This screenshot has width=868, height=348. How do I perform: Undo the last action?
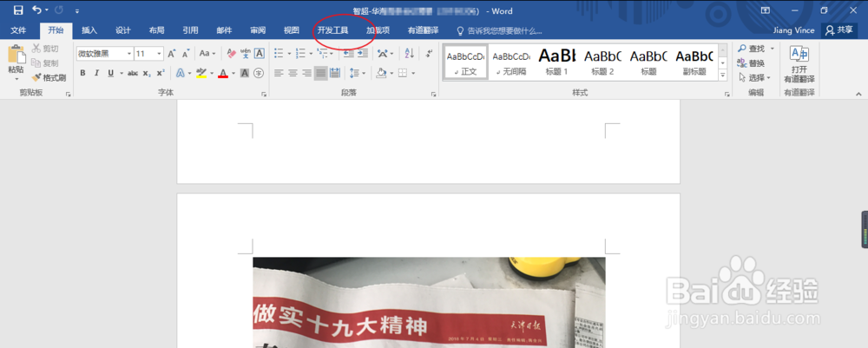tap(36, 10)
